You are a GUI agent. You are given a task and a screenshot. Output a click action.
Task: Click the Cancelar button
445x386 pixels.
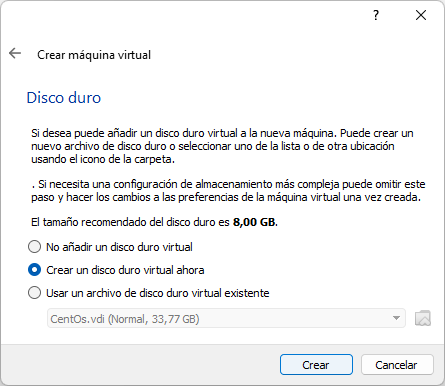pyautogui.click(x=397, y=365)
